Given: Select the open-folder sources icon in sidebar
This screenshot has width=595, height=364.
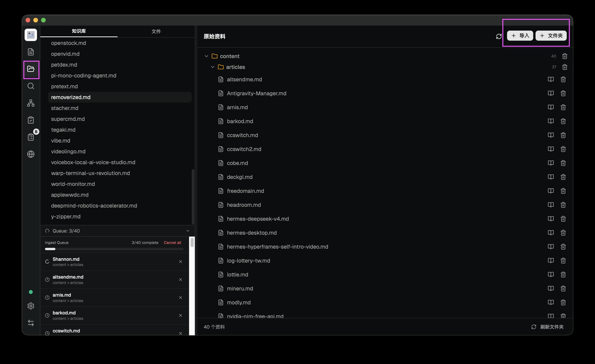Looking at the screenshot, I should point(31,69).
